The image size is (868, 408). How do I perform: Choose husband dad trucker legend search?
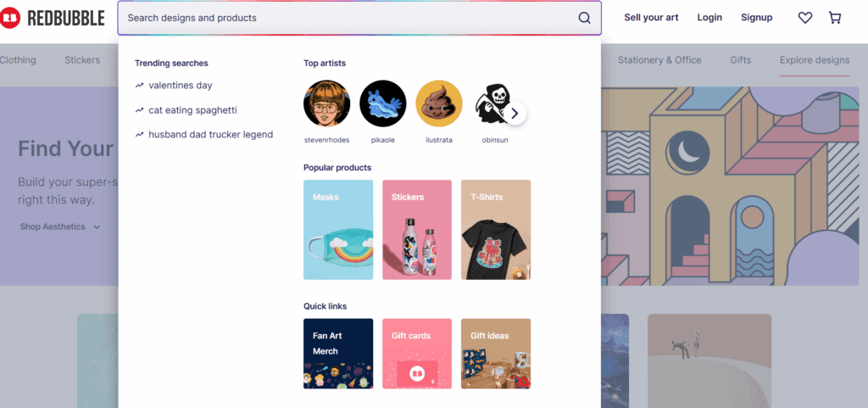(x=211, y=135)
